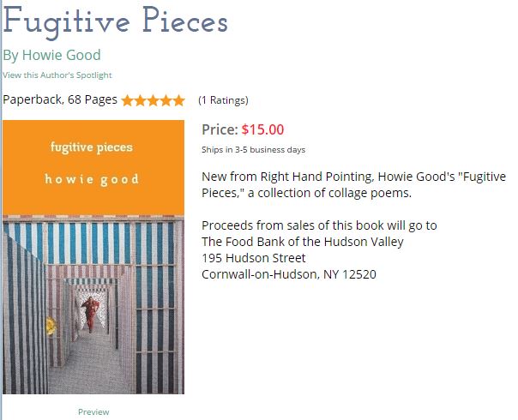Click "Cornwall-on-Hudson, NY 12520" line

[x=288, y=274]
